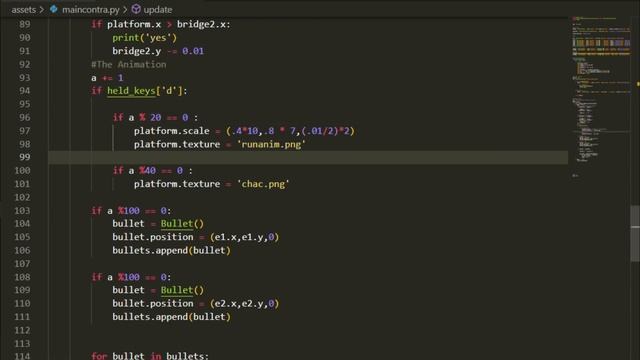Click 'for bullet in bullets' line
The image size is (640, 360).
tap(150, 356)
